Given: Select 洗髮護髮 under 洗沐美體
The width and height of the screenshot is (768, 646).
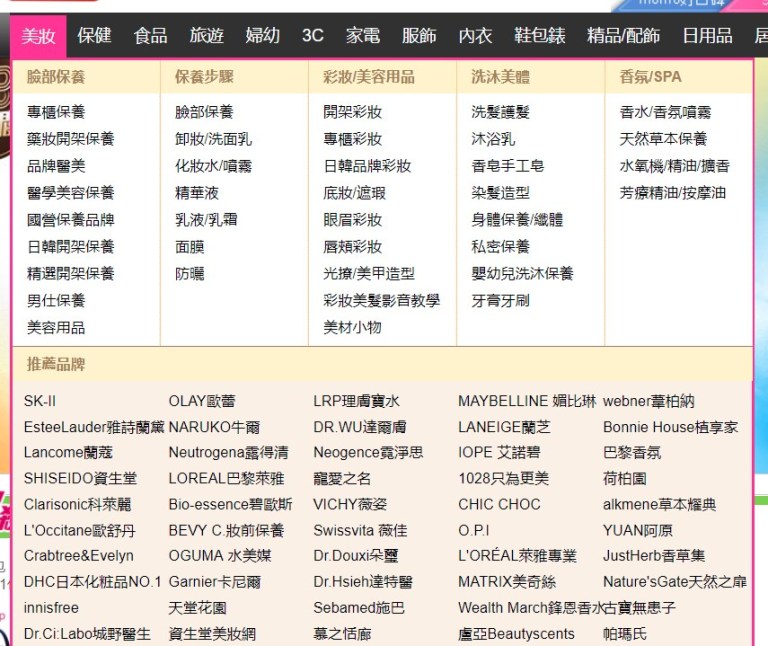Looking at the screenshot, I should pyautogui.click(x=501, y=112).
